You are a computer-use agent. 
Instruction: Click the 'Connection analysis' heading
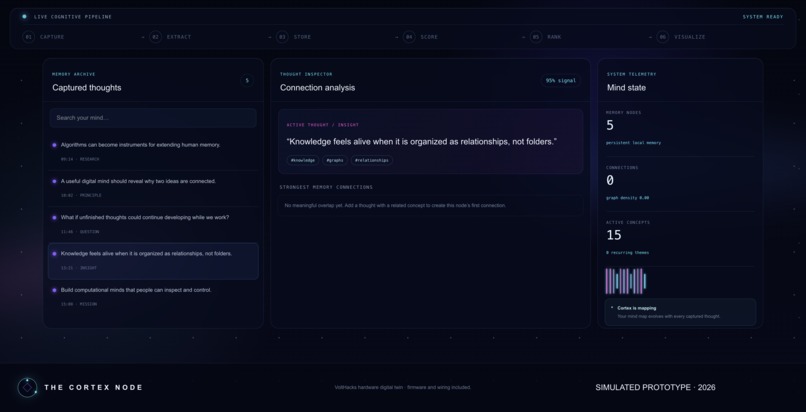pos(317,88)
